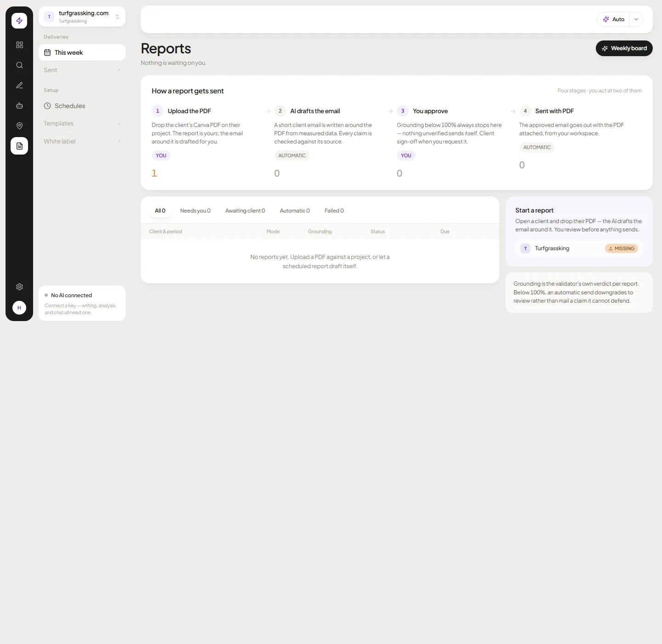Select the pen writing icon in the rail
This screenshot has height=644, width=662.
(x=19, y=85)
